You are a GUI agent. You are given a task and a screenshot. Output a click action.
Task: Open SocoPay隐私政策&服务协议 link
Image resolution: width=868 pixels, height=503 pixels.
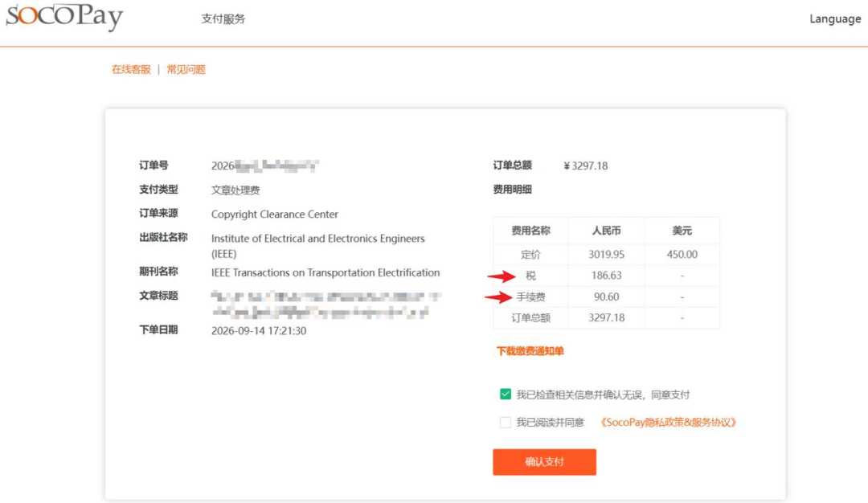click(x=668, y=422)
